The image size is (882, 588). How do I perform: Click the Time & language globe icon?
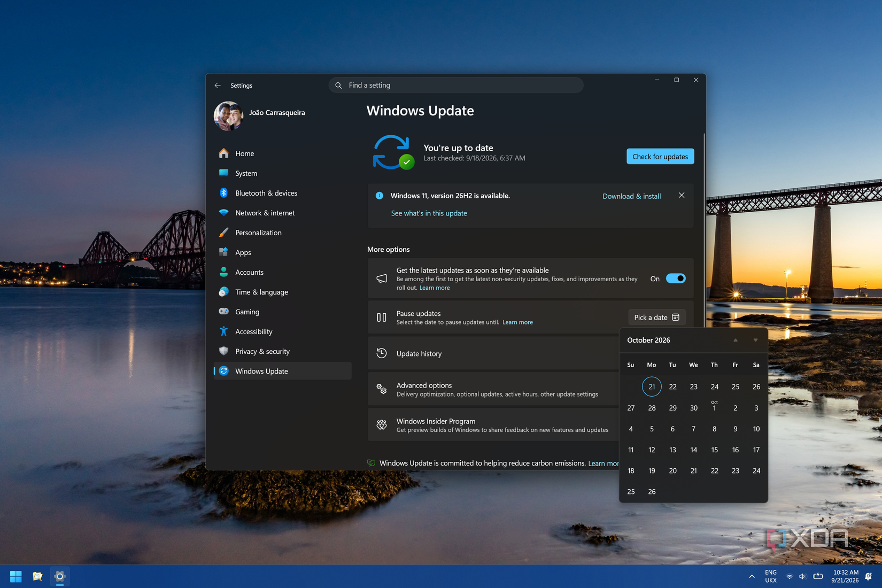pos(224,292)
